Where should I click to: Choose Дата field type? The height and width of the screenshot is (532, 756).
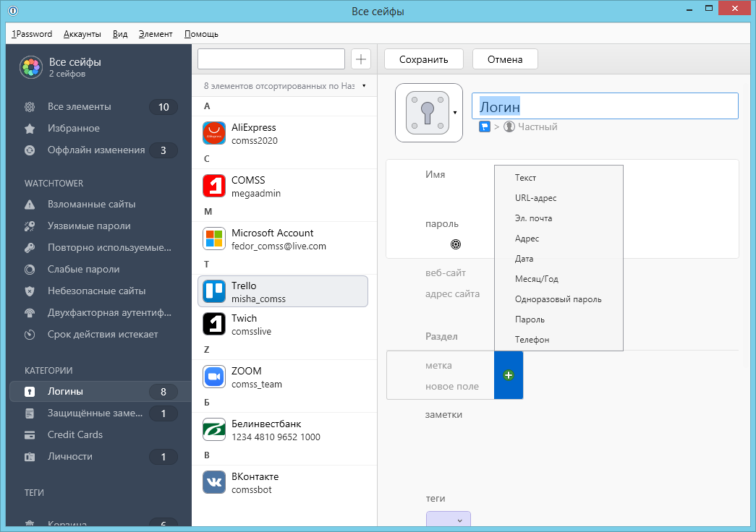tap(558, 259)
